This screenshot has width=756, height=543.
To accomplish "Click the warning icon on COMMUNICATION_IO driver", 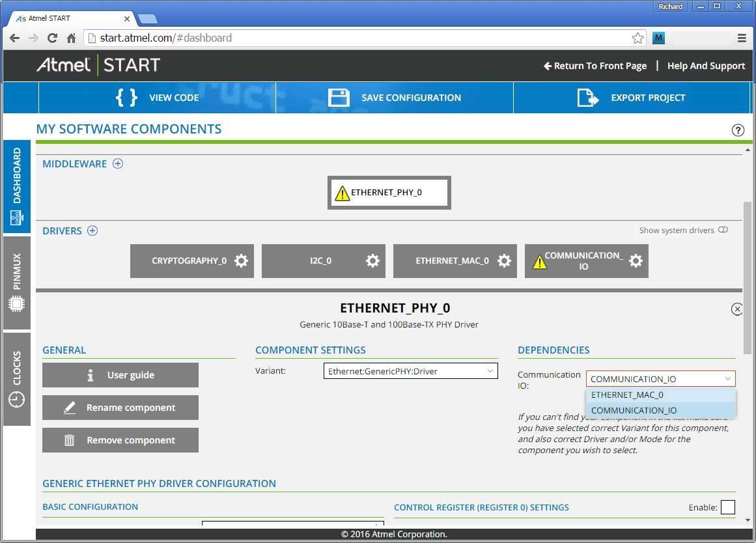I will click(539, 261).
